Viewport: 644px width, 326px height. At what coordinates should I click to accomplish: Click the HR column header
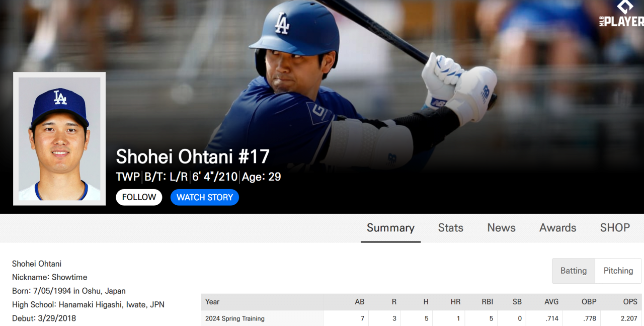455,302
